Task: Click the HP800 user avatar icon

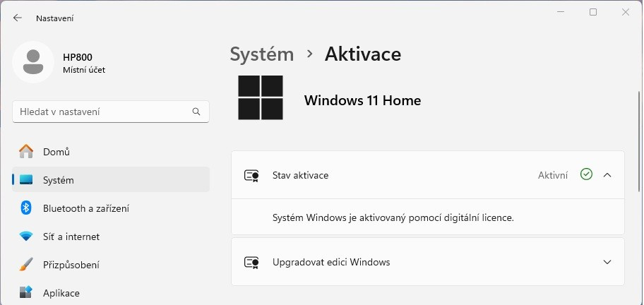Action: click(32, 62)
